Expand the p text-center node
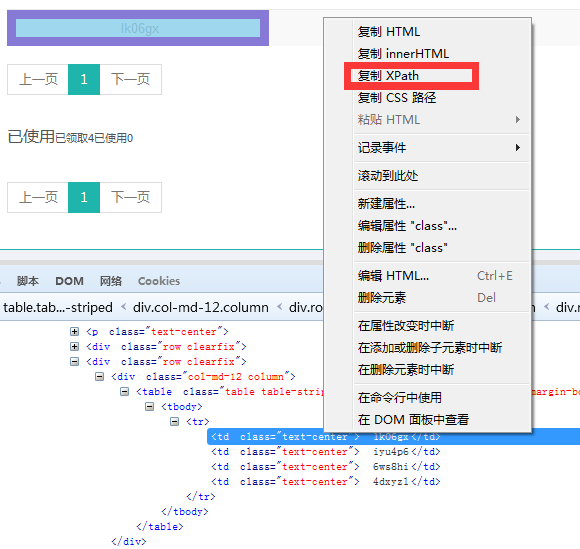The height and width of the screenshot is (549, 580). (74, 331)
